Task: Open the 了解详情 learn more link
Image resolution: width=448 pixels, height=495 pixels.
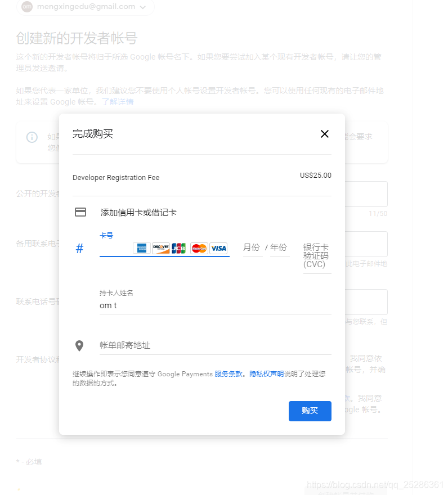Action: (118, 102)
